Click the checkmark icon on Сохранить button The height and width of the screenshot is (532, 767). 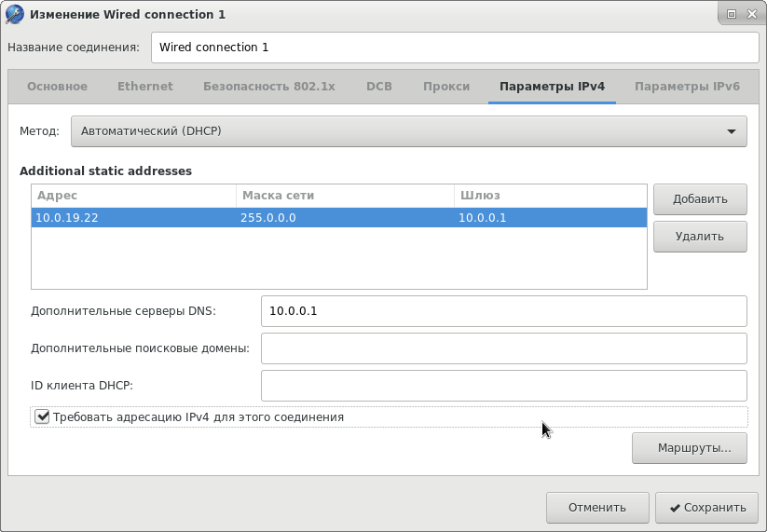[x=673, y=508]
